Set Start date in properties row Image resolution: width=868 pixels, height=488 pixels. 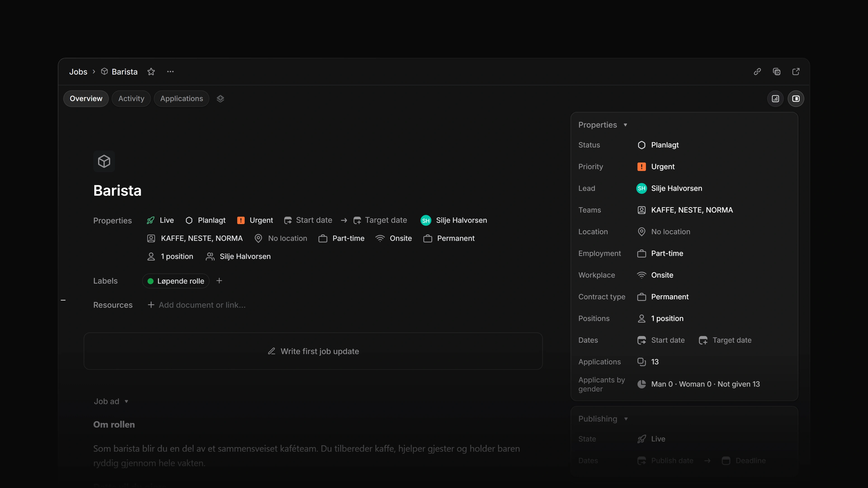pos(308,220)
